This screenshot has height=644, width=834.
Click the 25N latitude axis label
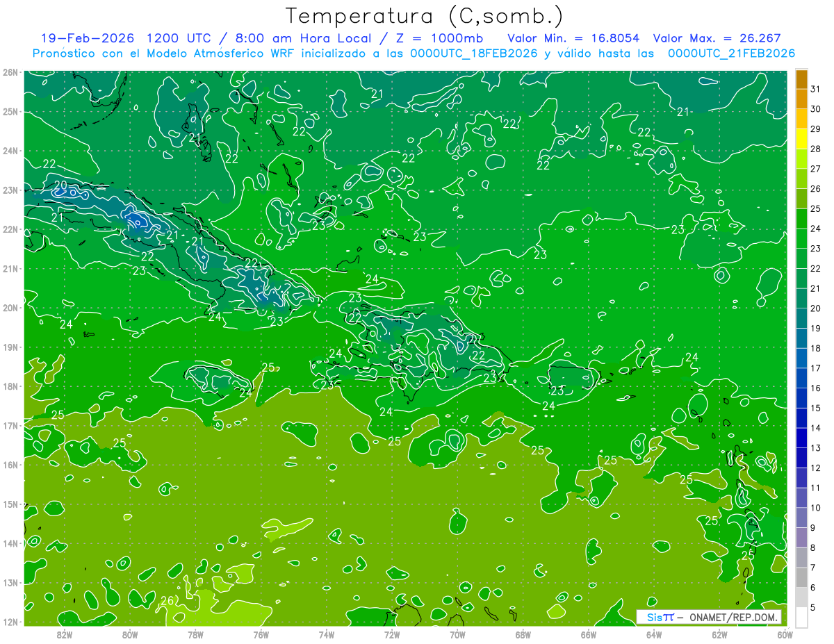(x=10, y=111)
